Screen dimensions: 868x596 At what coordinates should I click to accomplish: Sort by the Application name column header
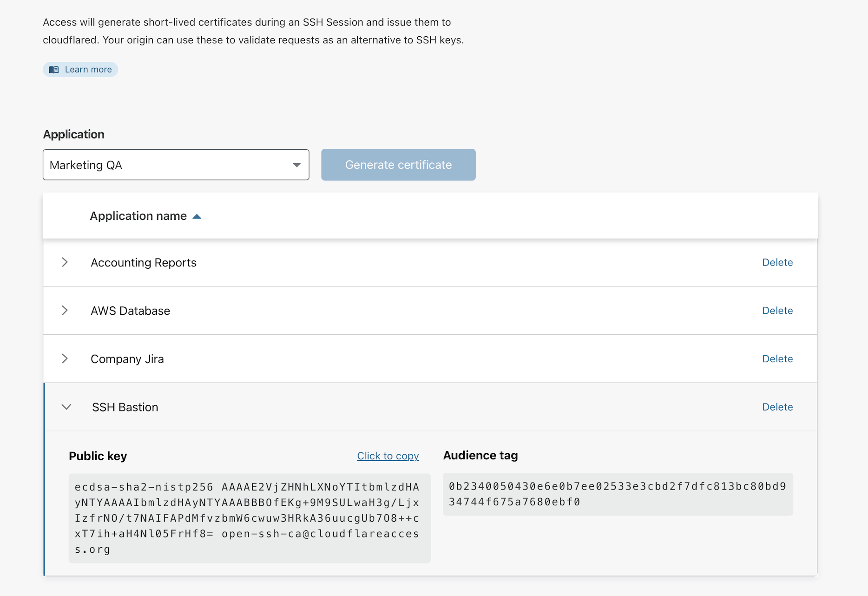point(138,216)
